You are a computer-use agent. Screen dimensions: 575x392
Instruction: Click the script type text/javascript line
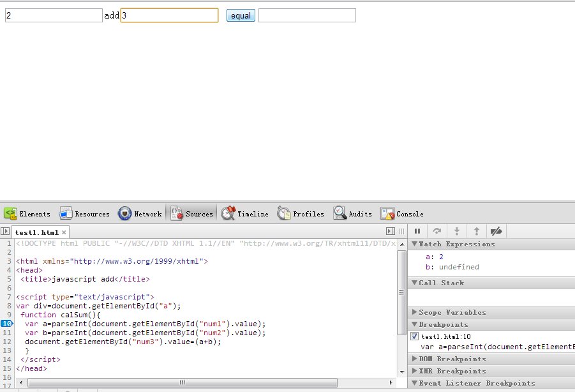click(85, 297)
